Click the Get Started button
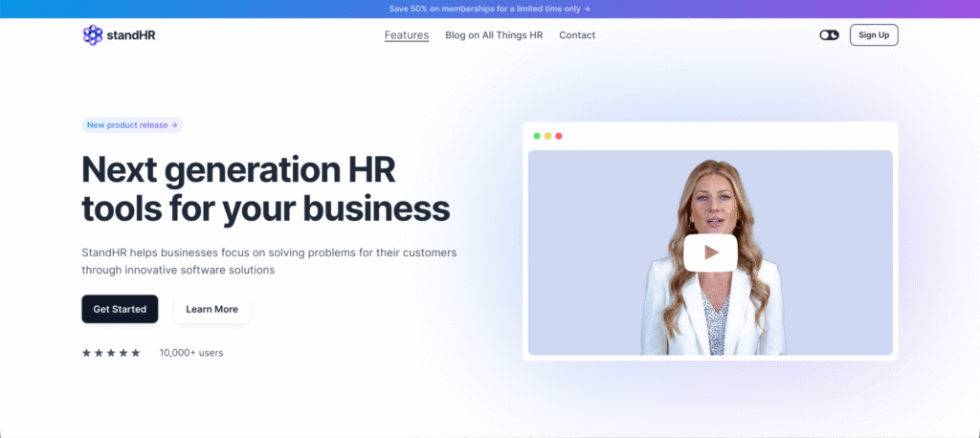This screenshot has height=438, width=980. coord(120,309)
